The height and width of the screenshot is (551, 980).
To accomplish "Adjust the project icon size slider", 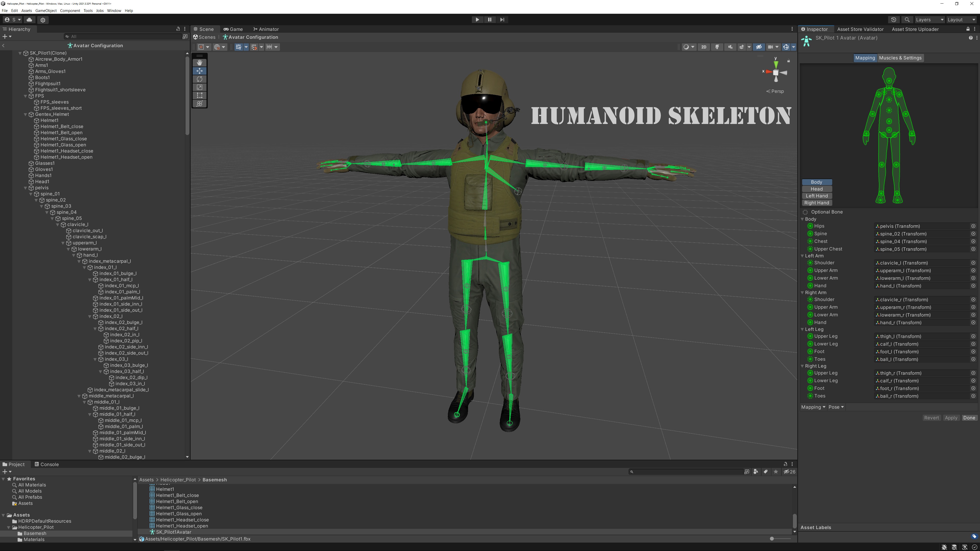I will click(771, 539).
